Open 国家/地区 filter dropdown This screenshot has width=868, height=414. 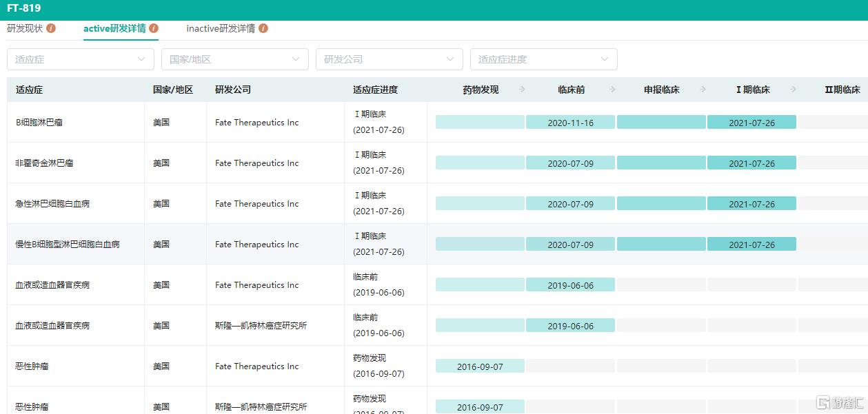pyautogui.click(x=235, y=59)
